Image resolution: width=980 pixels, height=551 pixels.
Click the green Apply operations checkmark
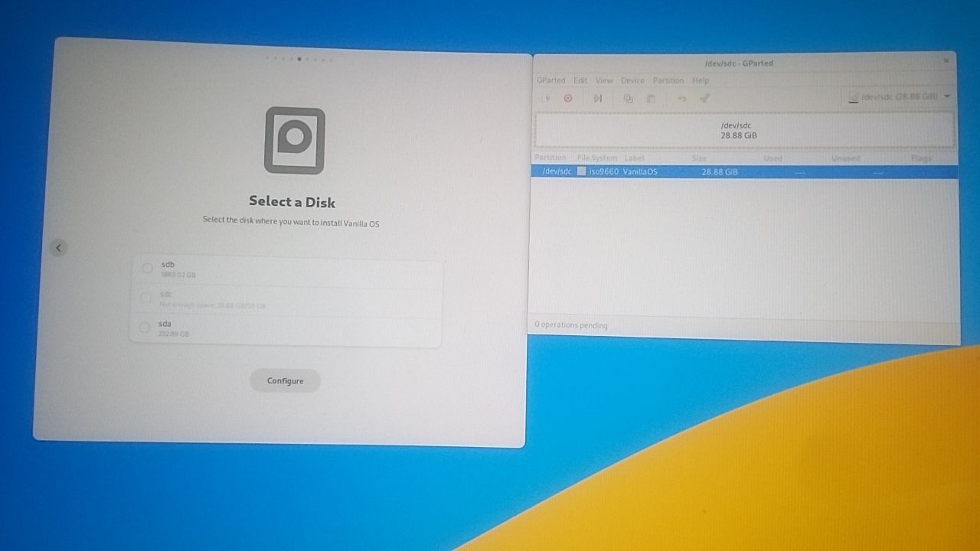[x=704, y=97]
